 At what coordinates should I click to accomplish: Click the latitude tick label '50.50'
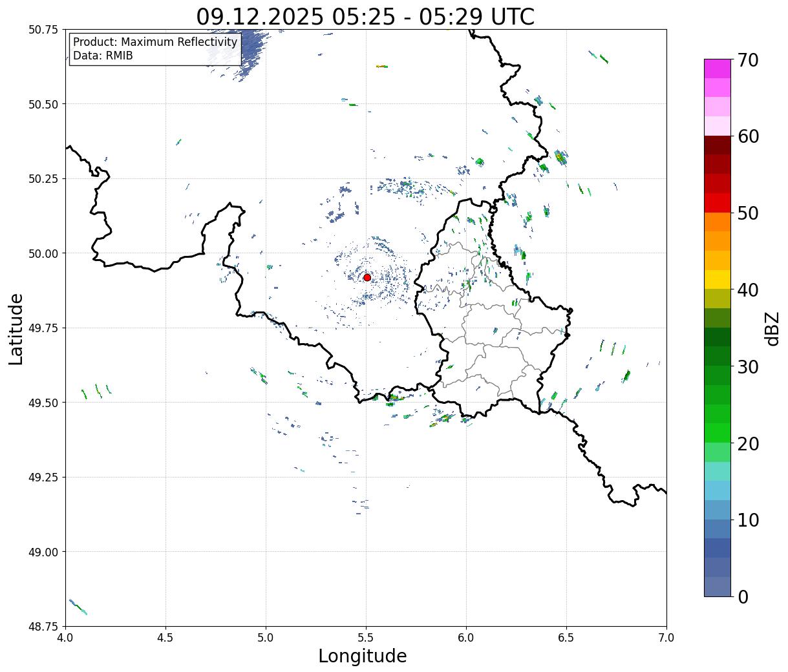[43, 104]
